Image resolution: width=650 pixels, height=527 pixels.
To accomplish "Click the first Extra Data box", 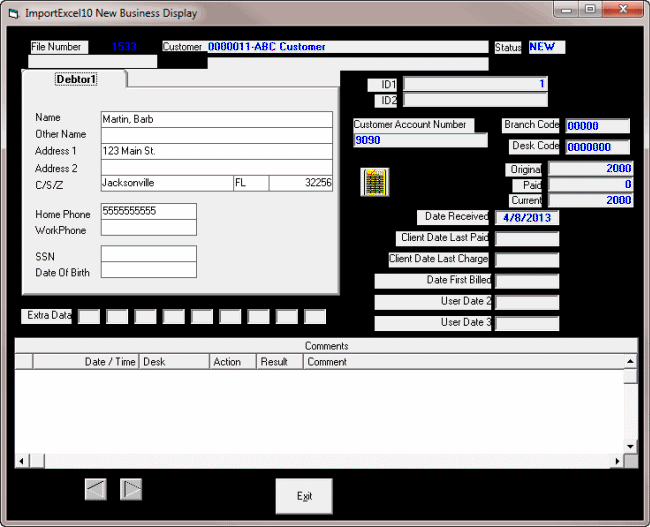I will pyautogui.click(x=89, y=316).
